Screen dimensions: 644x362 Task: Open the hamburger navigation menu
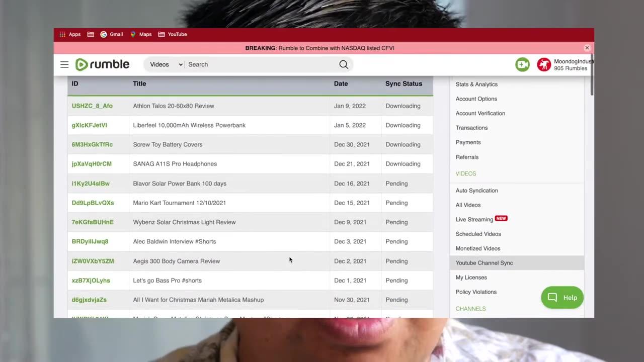coord(64,64)
